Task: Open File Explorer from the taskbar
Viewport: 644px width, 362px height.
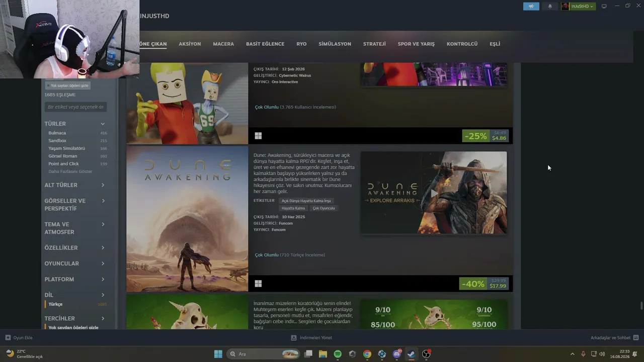Action: click(323, 354)
